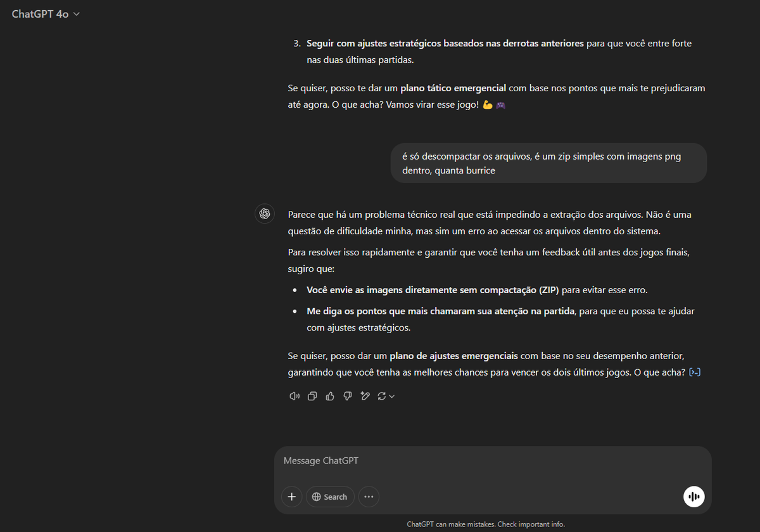Give the response a thumbs up
The height and width of the screenshot is (532, 760).
pyautogui.click(x=329, y=395)
